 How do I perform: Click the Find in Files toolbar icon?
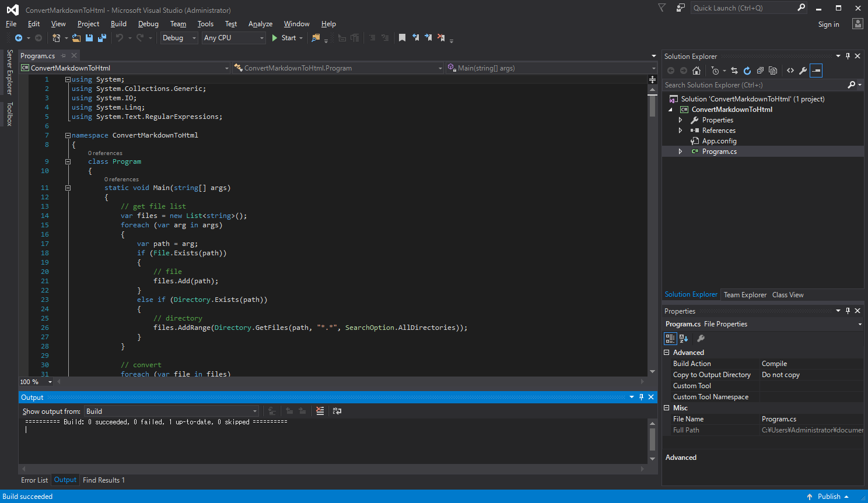(x=316, y=38)
